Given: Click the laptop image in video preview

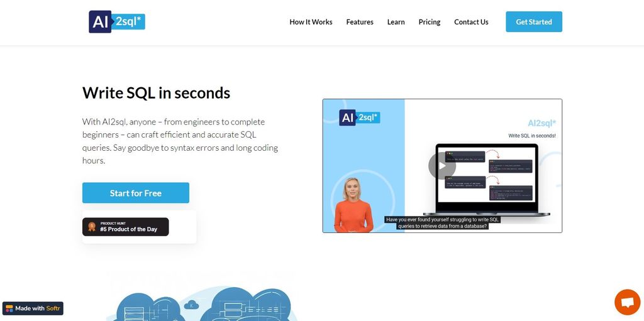Looking at the screenshot, I should coord(487,180).
